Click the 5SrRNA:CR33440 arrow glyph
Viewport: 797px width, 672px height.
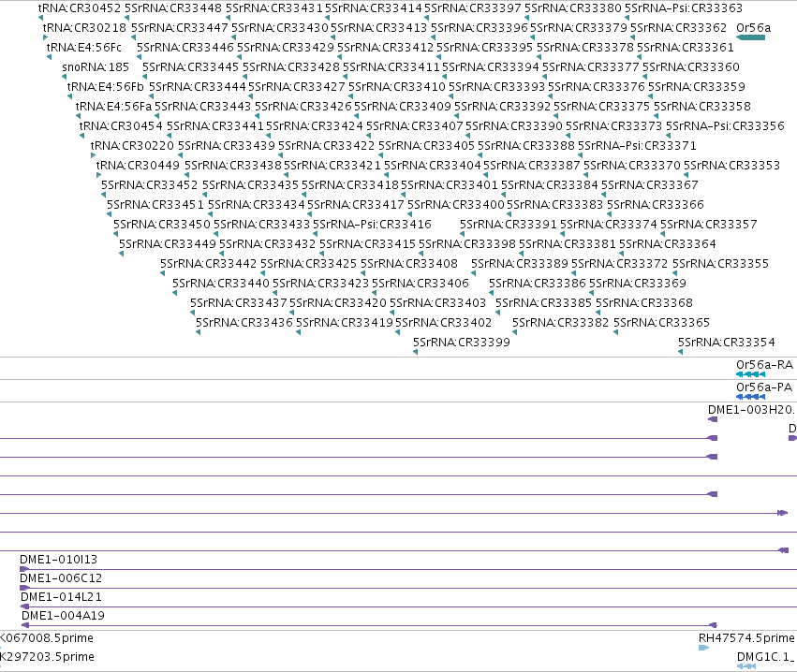point(174,293)
